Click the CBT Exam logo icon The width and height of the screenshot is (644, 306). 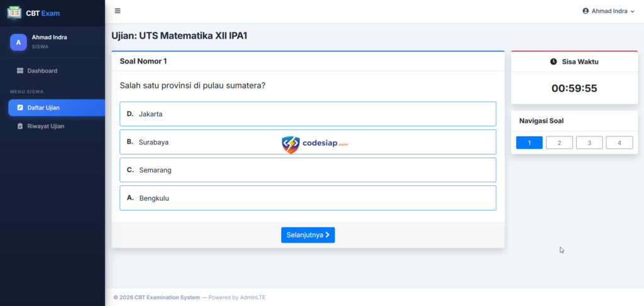(x=14, y=13)
